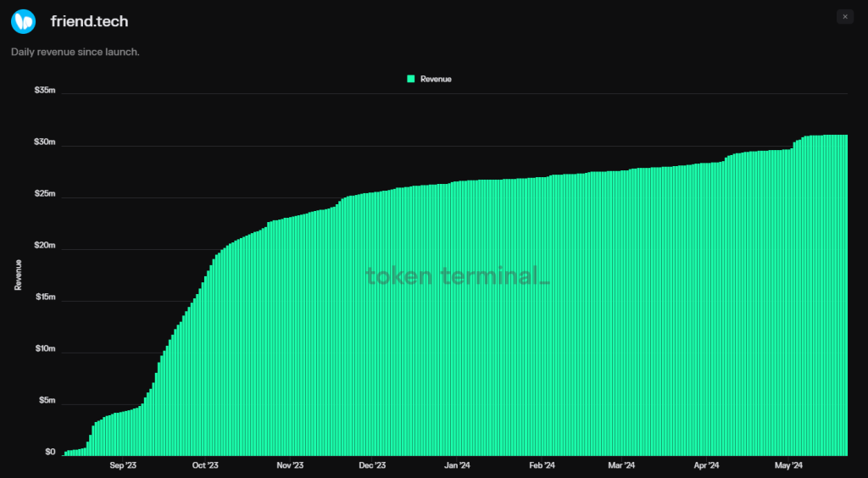This screenshot has height=478, width=868.
Task: Click the green Revenue legend swatch
Action: 411,79
